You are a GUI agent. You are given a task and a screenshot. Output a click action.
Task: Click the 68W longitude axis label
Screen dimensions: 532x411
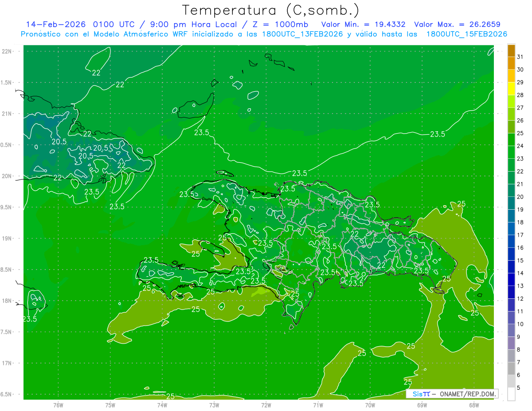point(474,405)
